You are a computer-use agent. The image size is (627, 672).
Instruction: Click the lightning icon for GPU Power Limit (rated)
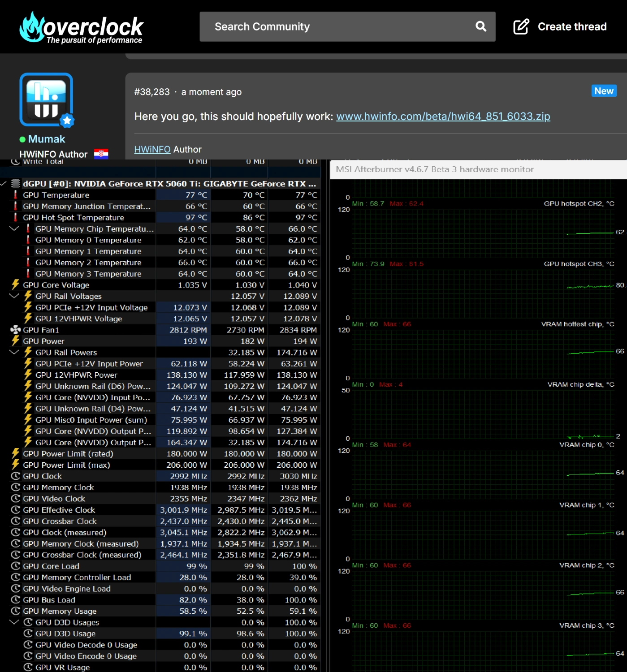click(16, 453)
